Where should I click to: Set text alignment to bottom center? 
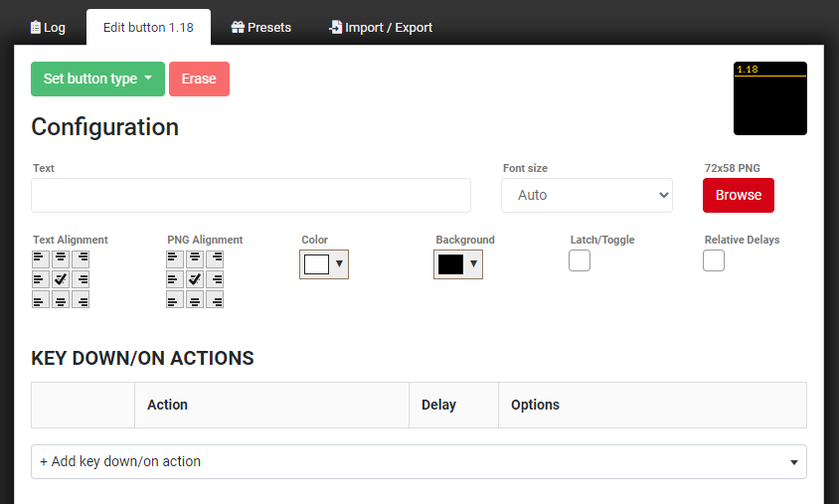61,300
